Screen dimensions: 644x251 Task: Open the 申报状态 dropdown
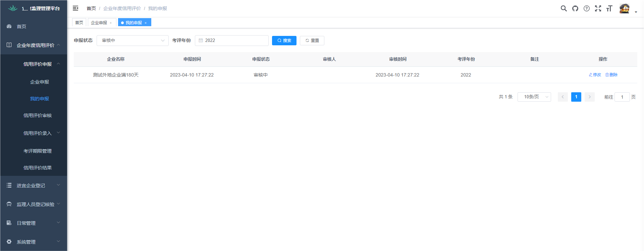click(132, 41)
